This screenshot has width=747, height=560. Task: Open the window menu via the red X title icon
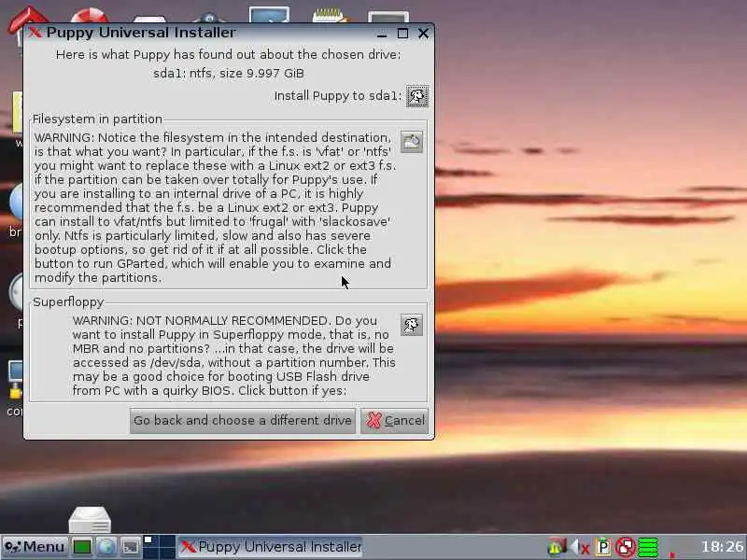click(x=35, y=33)
